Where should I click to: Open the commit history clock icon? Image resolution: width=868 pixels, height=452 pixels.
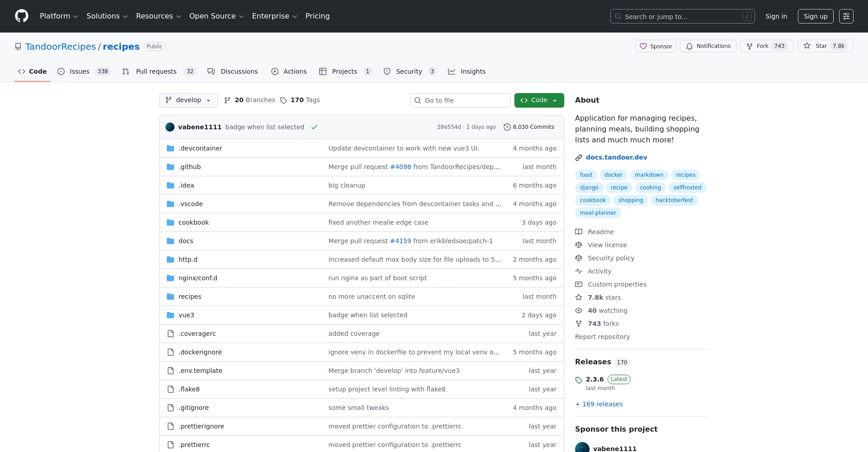(x=507, y=127)
